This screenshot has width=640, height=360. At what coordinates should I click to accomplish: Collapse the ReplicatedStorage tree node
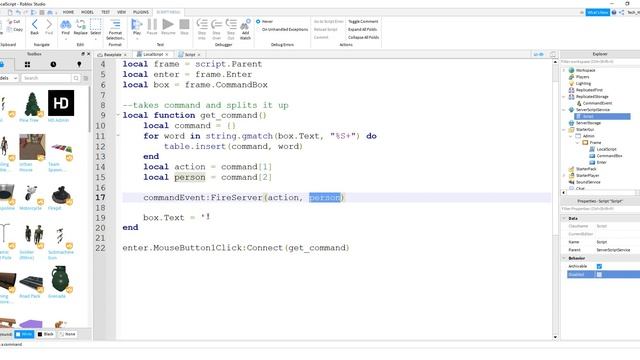pos(564,97)
